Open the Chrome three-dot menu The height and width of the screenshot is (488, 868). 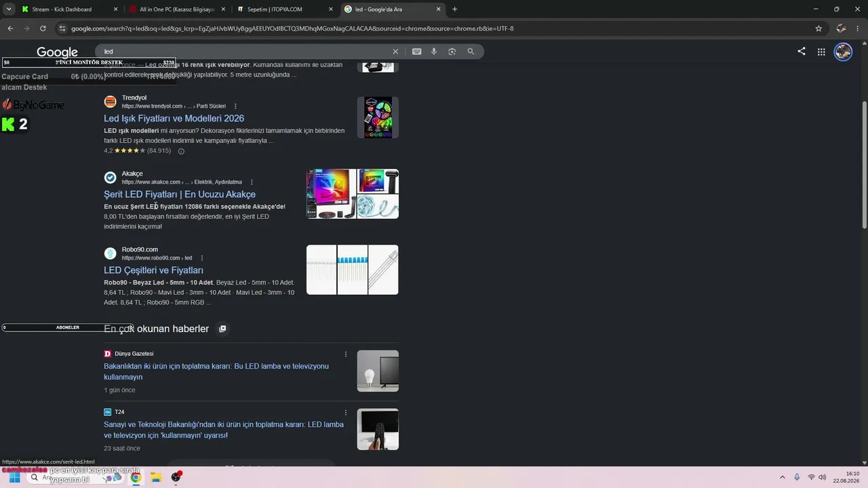[858, 28]
